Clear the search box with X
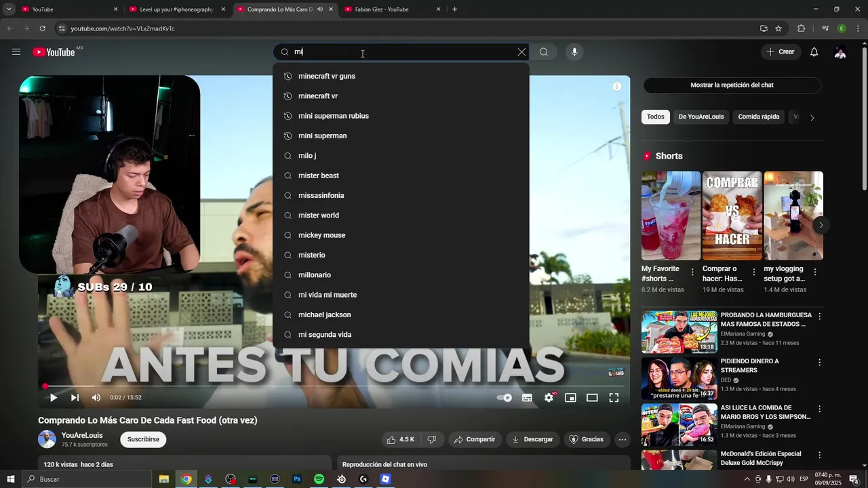Screen dimensions: 868x488 tap(521, 52)
